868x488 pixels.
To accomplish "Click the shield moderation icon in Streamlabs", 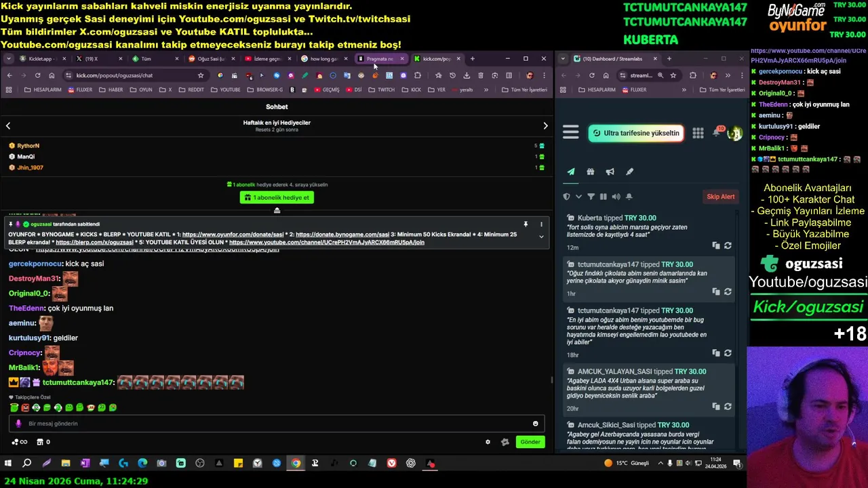I will [x=567, y=197].
